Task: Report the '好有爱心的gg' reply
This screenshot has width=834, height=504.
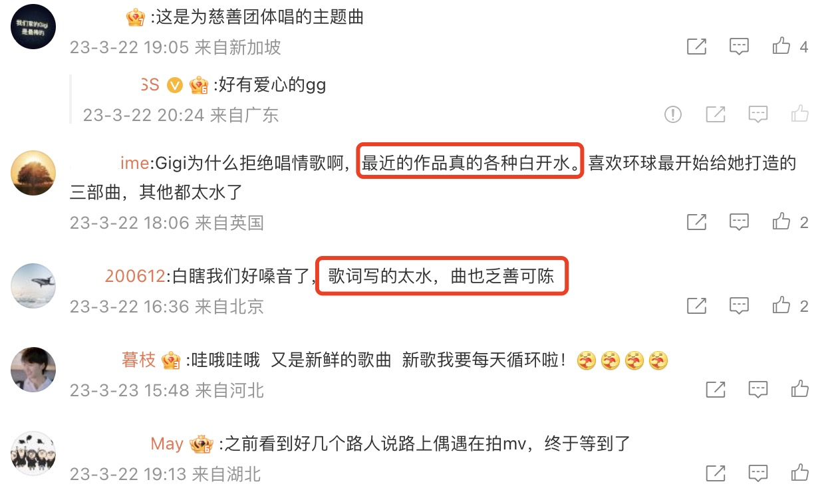Action: point(673,114)
